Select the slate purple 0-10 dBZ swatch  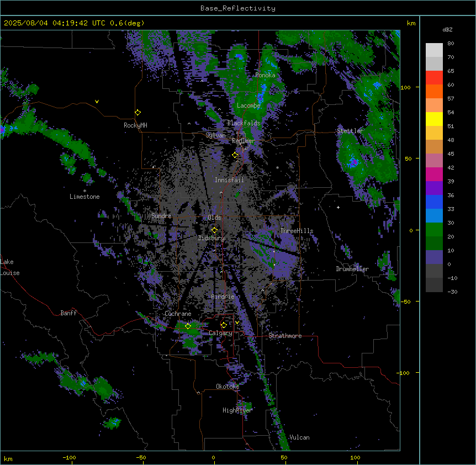pyautogui.click(x=434, y=257)
